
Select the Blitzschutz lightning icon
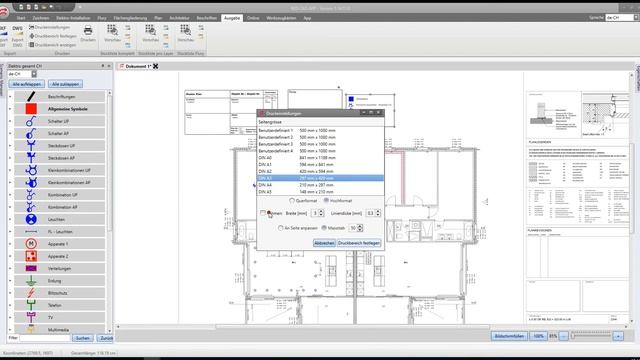(31, 293)
